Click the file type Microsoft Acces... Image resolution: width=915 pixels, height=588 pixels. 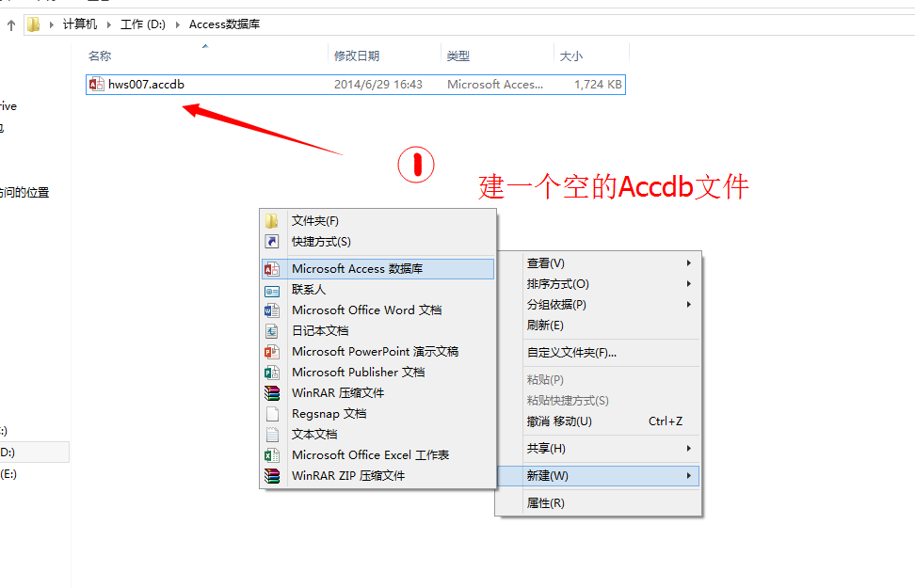(x=495, y=85)
